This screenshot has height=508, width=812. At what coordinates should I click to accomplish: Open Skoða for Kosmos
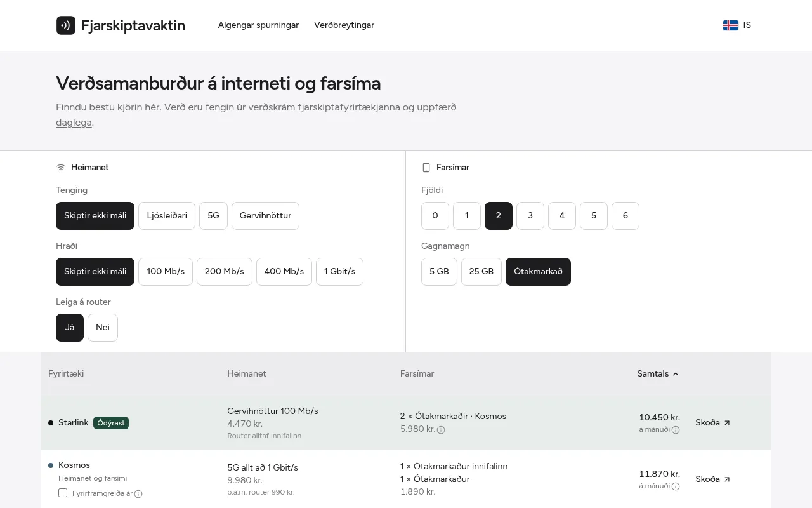(x=713, y=479)
